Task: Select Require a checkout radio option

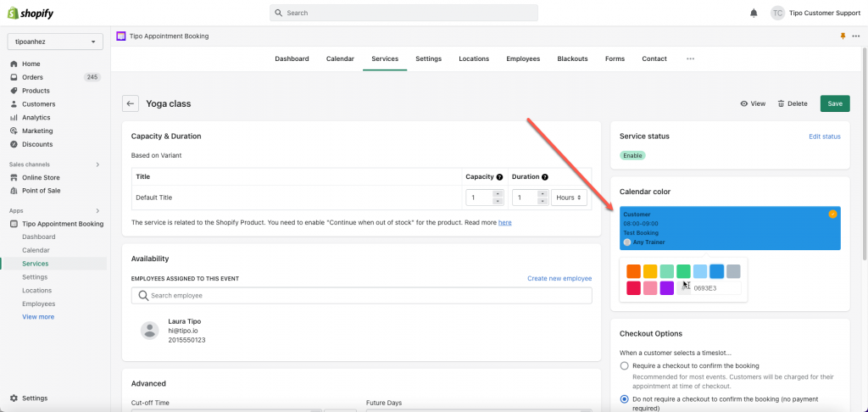Action: pyautogui.click(x=625, y=365)
